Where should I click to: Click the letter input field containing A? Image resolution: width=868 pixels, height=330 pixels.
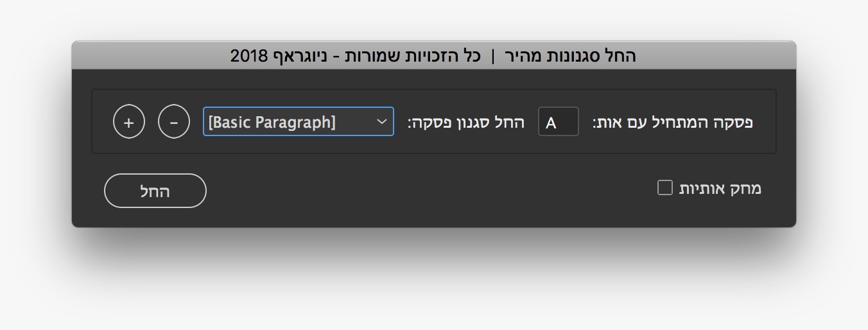(558, 122)
